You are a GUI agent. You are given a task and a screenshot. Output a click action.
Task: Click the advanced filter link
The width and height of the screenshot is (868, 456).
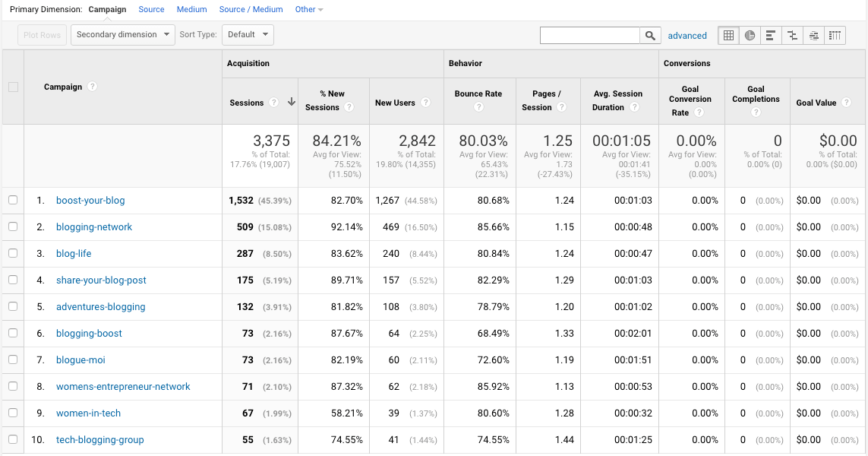[687, 36]
